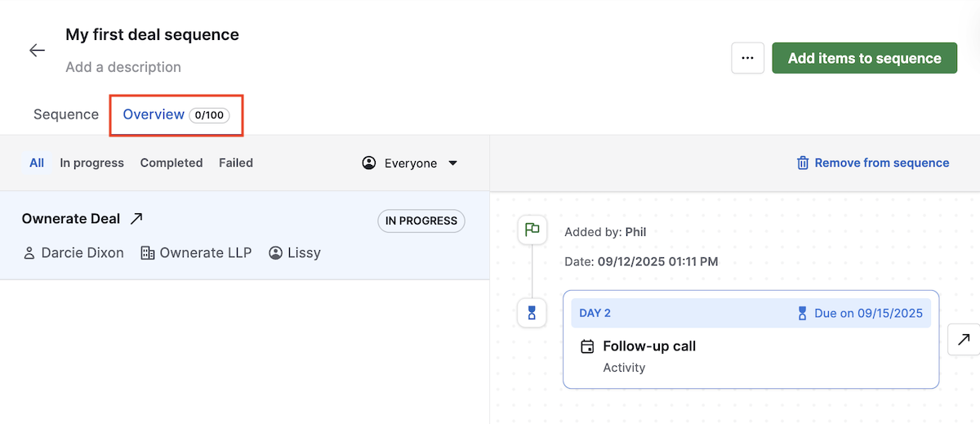Show only Failed items
The width and height of the screenshot is (980, 424).
click(x=236, y=163)
